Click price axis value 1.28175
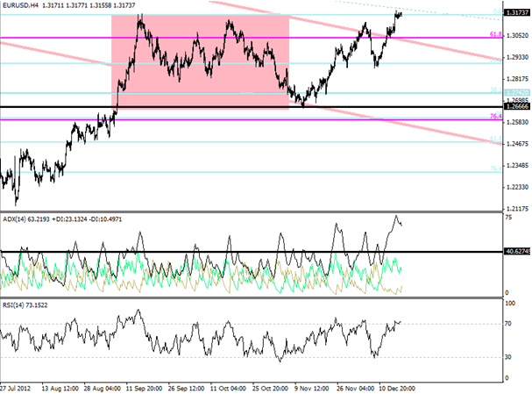 [517, 79]
